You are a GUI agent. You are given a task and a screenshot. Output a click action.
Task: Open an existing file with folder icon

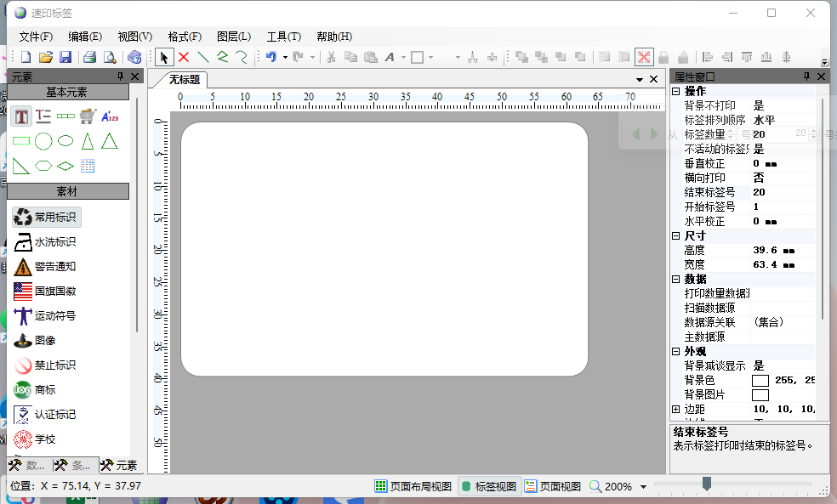coord(46,57)
